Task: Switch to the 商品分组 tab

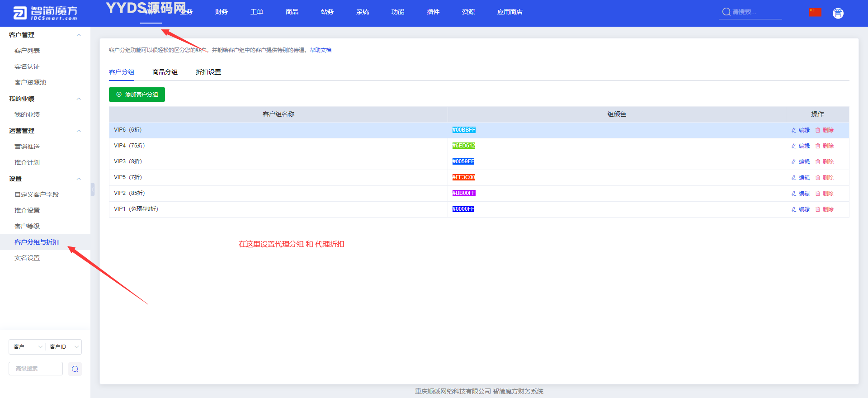Action: click(165, 72)
